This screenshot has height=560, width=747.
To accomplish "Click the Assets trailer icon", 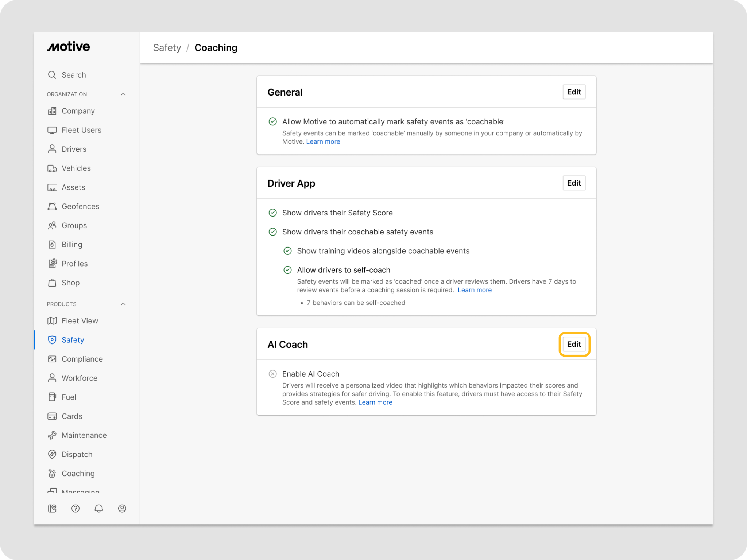I will 52,187.
